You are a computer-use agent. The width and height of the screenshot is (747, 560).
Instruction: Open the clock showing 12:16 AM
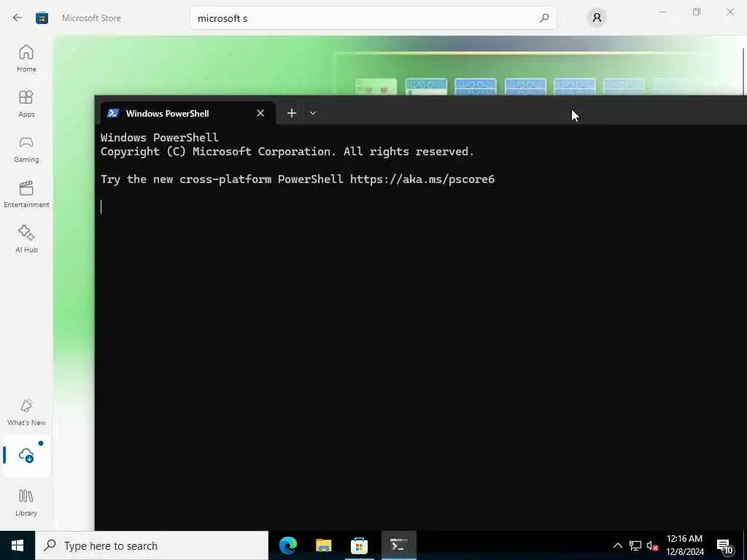point(684,545)
